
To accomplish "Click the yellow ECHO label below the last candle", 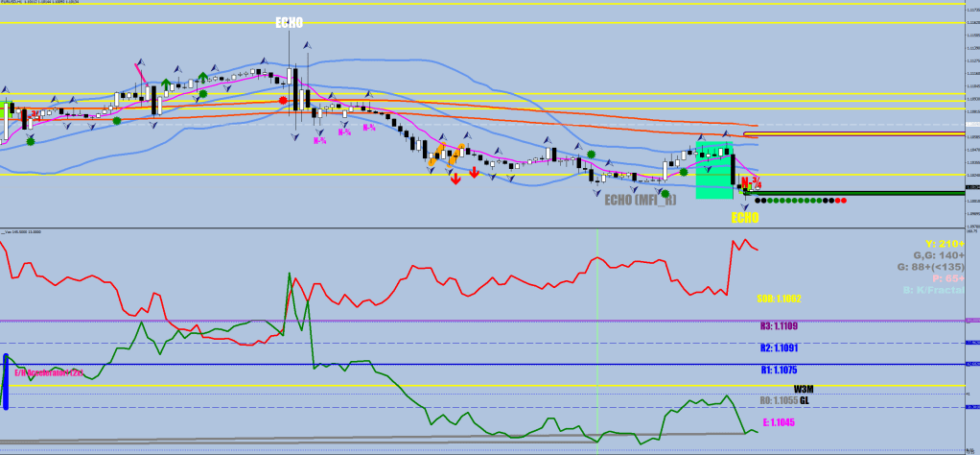I will (x=745, y=218).
